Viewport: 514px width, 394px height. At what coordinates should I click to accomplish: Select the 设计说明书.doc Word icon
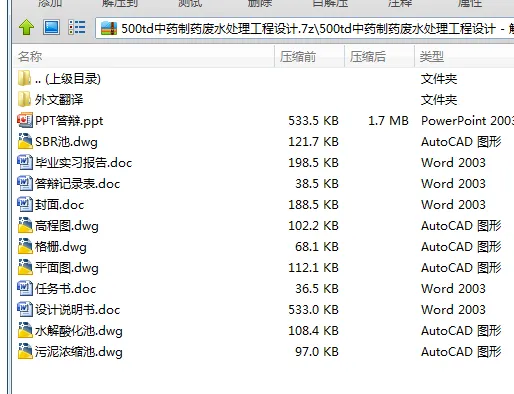tap(25, 309)
